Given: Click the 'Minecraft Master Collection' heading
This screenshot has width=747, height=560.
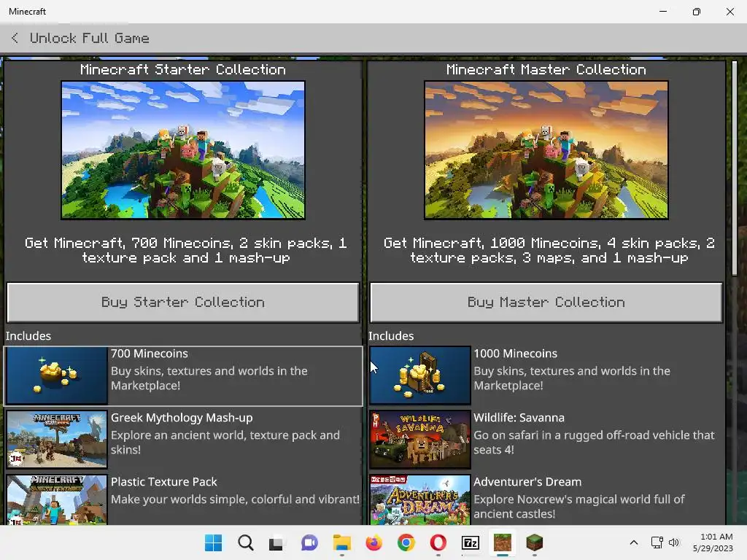Looking at the screenshot, I should click(x=546, y=69).
